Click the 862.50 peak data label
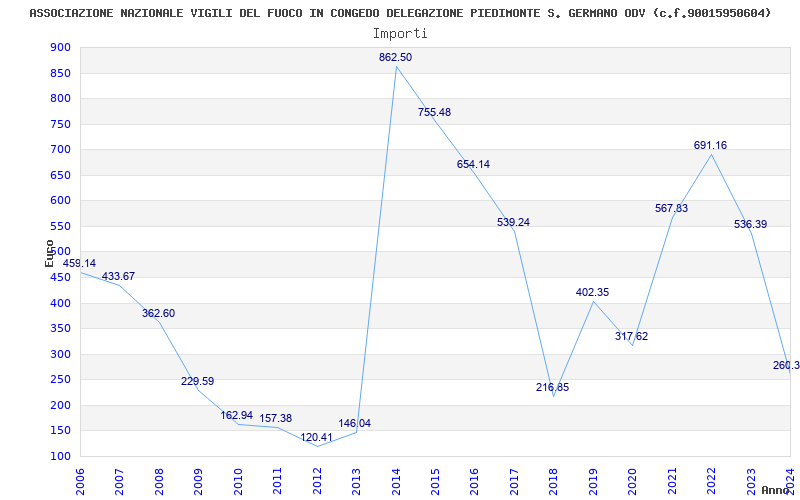The height and width of the screenshot is (500, 800). coord(395,58)
